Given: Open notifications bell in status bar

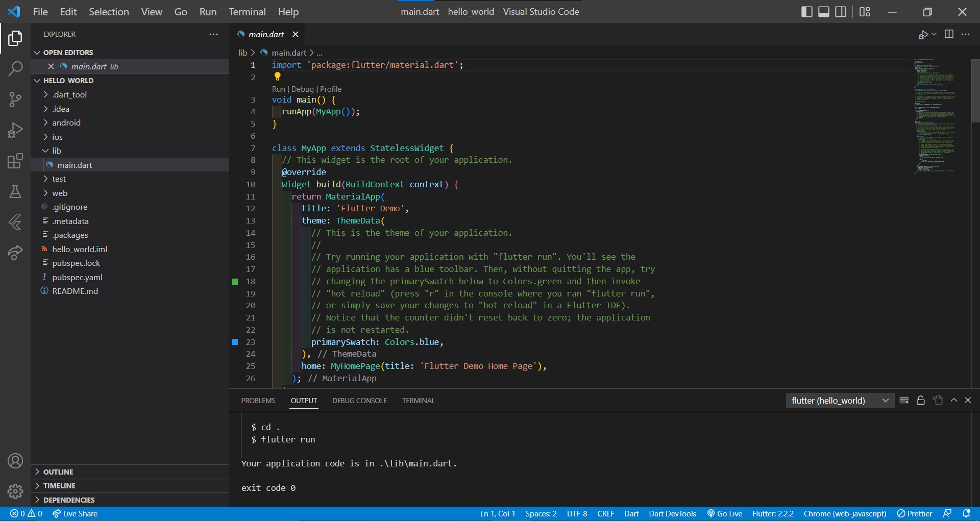Looking at the screenshot, I should click(966, 514).
